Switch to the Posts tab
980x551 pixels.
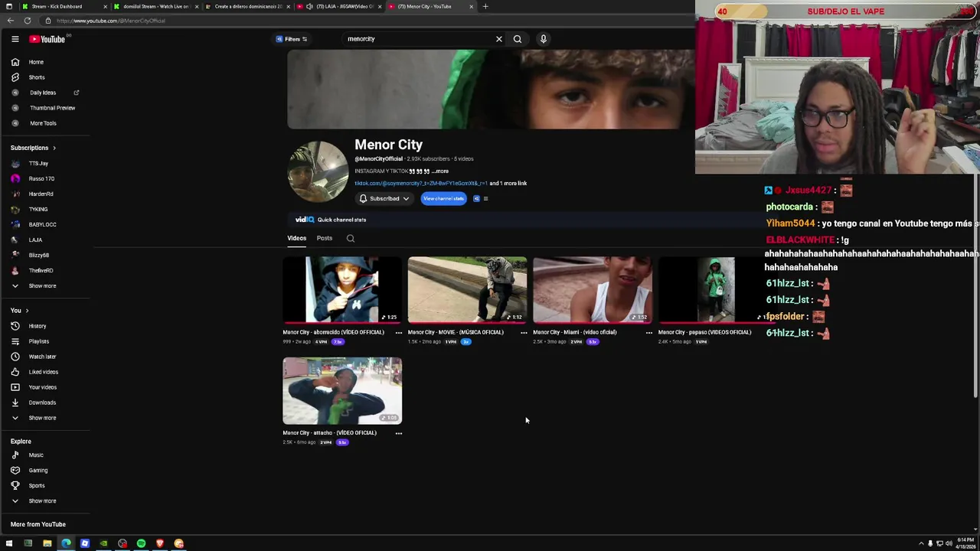(x=325, y=239)
